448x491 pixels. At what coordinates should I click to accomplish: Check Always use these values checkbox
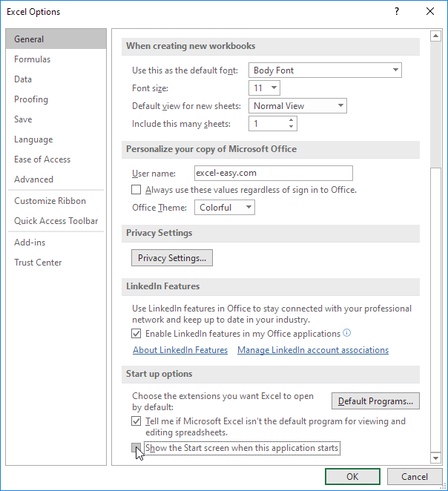(136, 190)
